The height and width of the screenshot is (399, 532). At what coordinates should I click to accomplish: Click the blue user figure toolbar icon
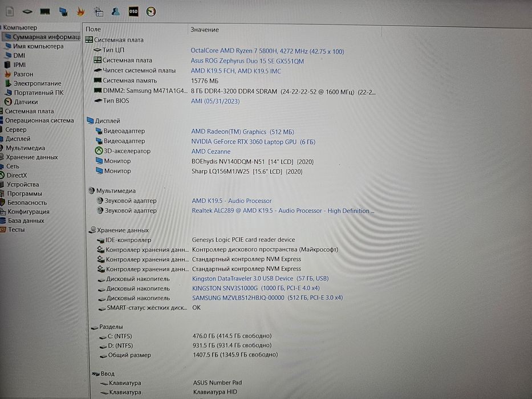pos(116,12)
